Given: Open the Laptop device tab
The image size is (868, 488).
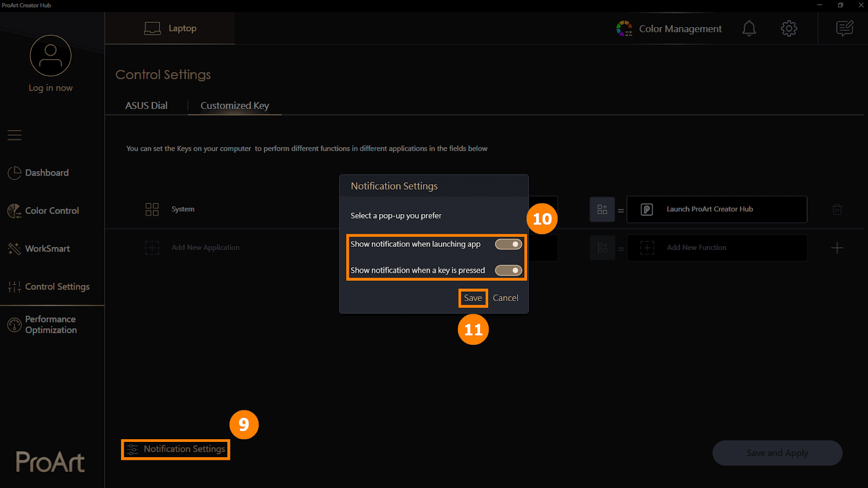Looking at the screenshot, I should click(170, 28).
